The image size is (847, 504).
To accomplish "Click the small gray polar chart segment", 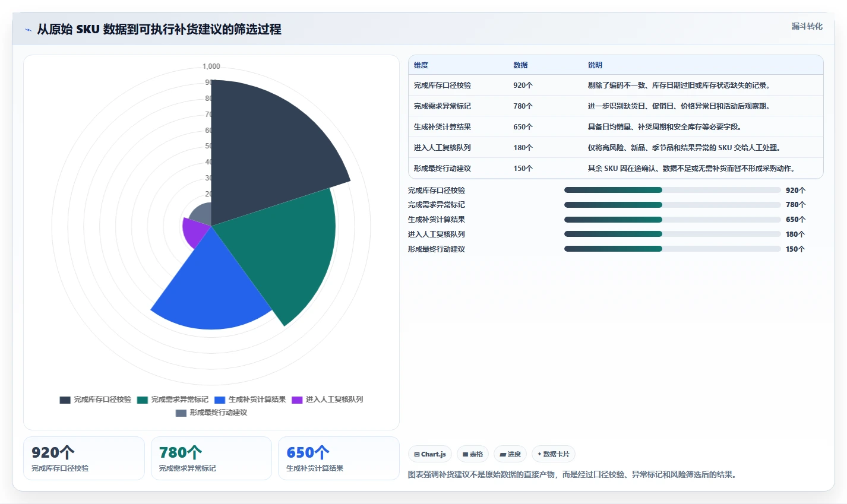I will coord(202,215).
